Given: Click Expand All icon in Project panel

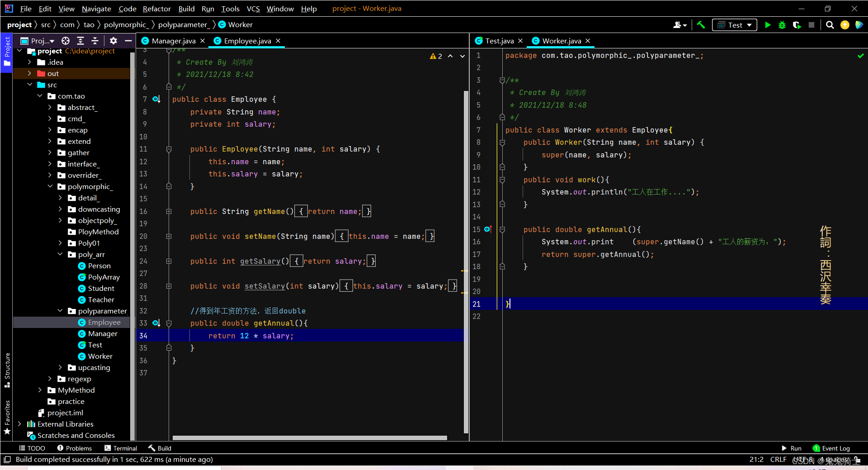Looking at the screenshot, I should [80, 41].
